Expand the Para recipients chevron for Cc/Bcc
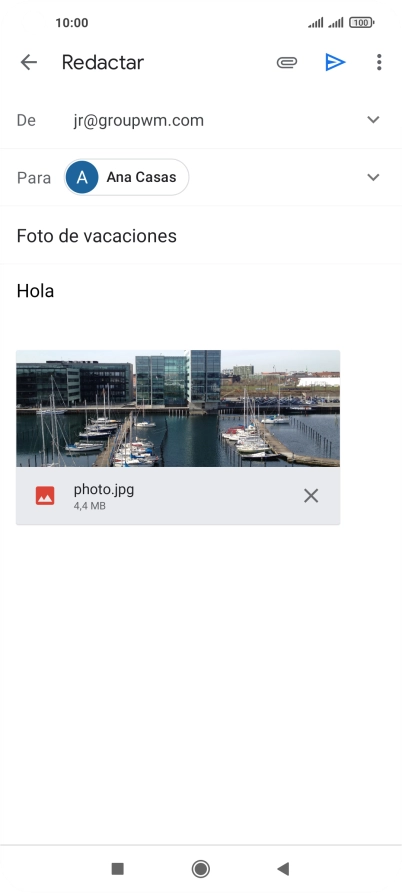Viewport: 402px width, 893px height. click(x=373, y=177)
